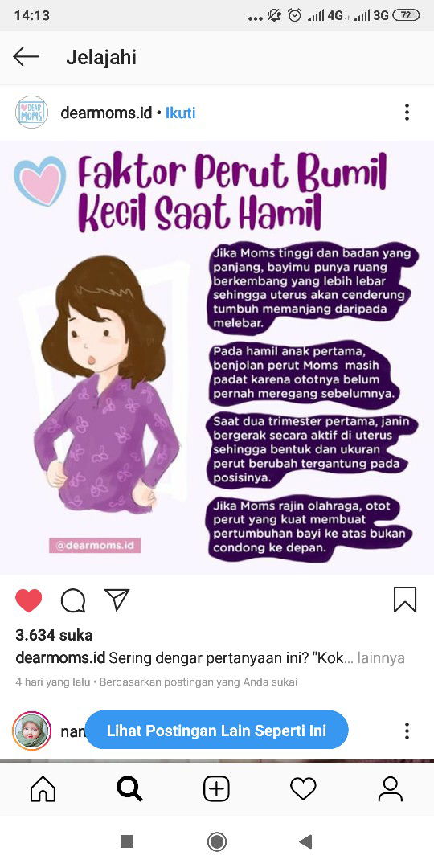
Task: Create new post with plus icon
Action: (216, 789)
